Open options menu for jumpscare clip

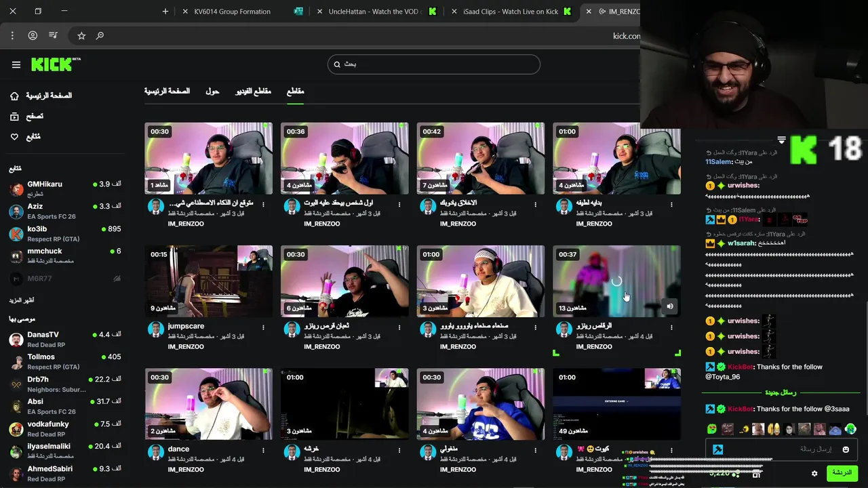[263, 327]
